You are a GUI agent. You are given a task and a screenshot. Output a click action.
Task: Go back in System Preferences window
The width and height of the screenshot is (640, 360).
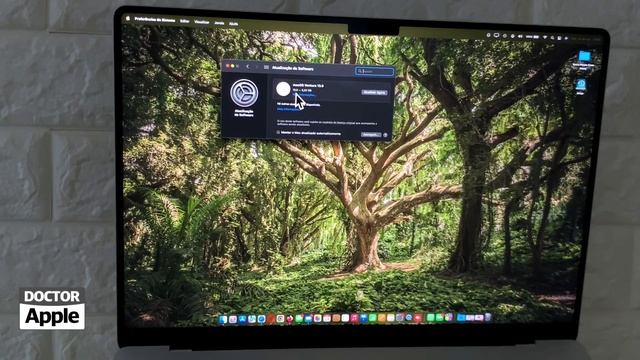click(247, 67)
